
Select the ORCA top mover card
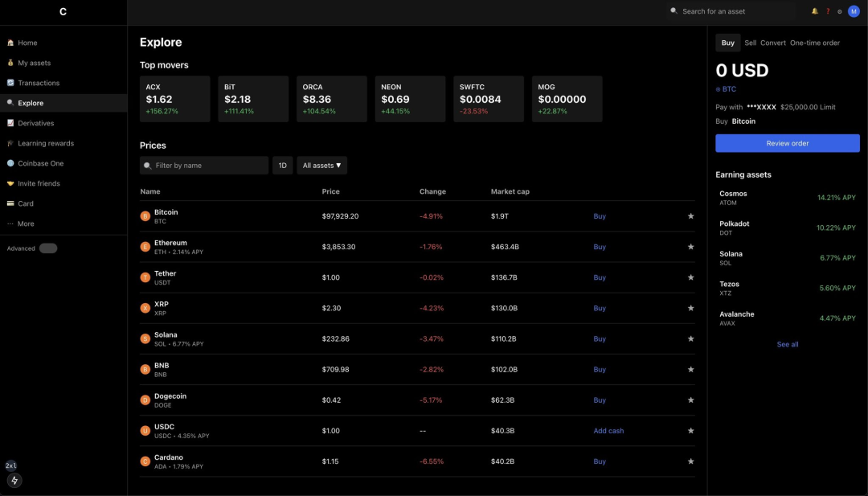(x=331, y=99)
